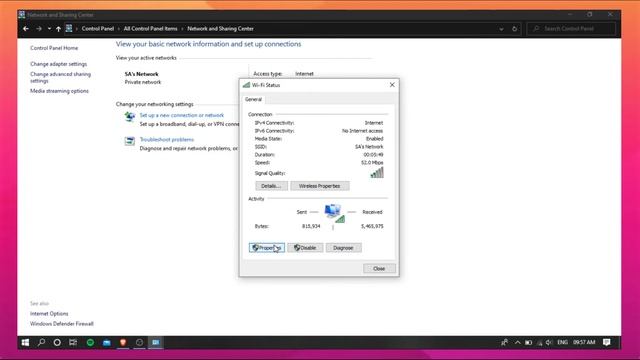Open the blue mail-like taskbar app
The width and height of the screenshot is (640, 360).
click(x=107, y=342)
